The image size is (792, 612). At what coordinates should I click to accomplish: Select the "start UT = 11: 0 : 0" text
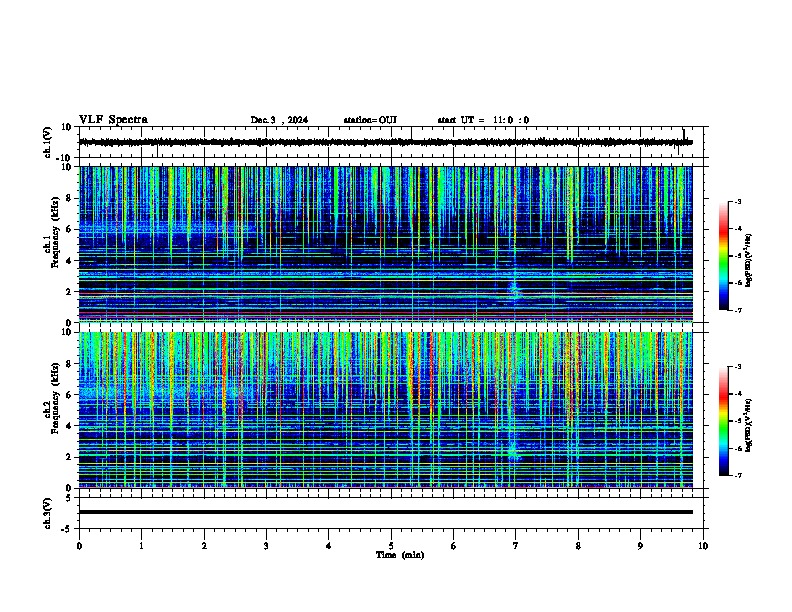(483, 120)
